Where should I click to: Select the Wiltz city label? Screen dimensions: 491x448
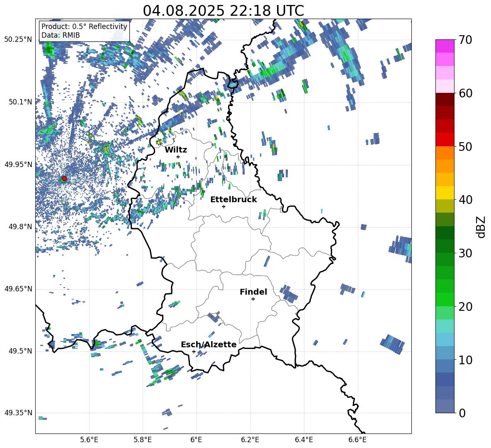[176, 150]
